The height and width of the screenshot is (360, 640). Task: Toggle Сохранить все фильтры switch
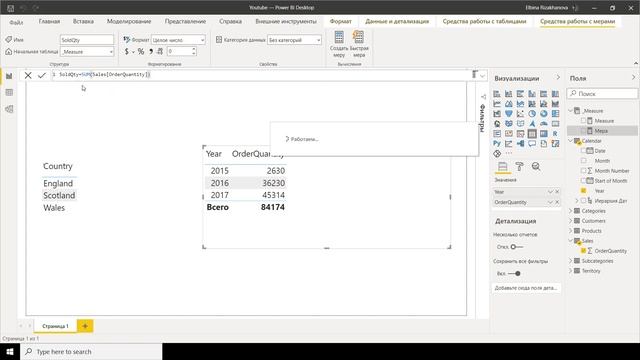point(514,273)
